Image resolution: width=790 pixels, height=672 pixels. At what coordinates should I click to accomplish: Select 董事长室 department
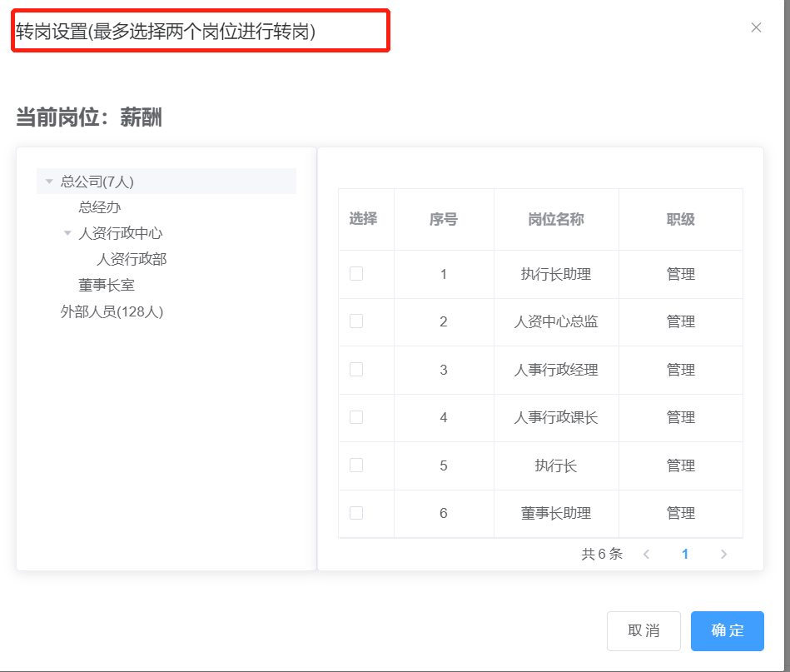tap(107, 286)
